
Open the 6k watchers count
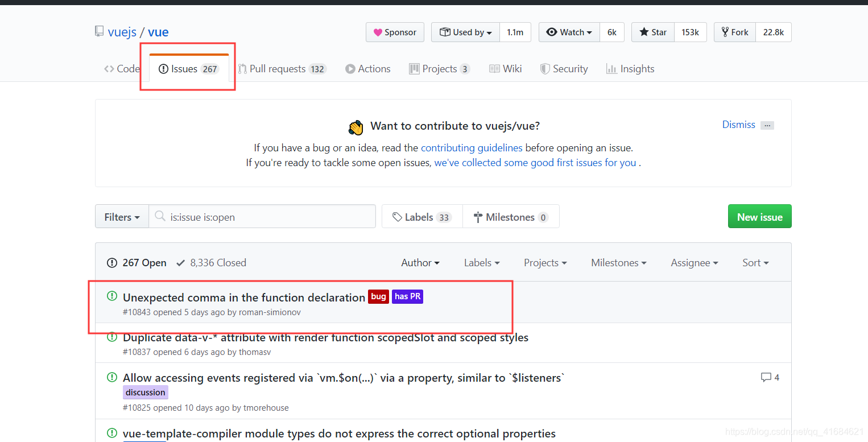612,32
